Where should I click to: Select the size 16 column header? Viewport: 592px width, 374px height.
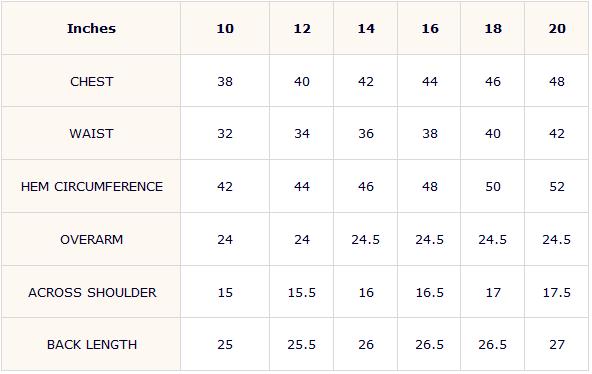[430, 29]
